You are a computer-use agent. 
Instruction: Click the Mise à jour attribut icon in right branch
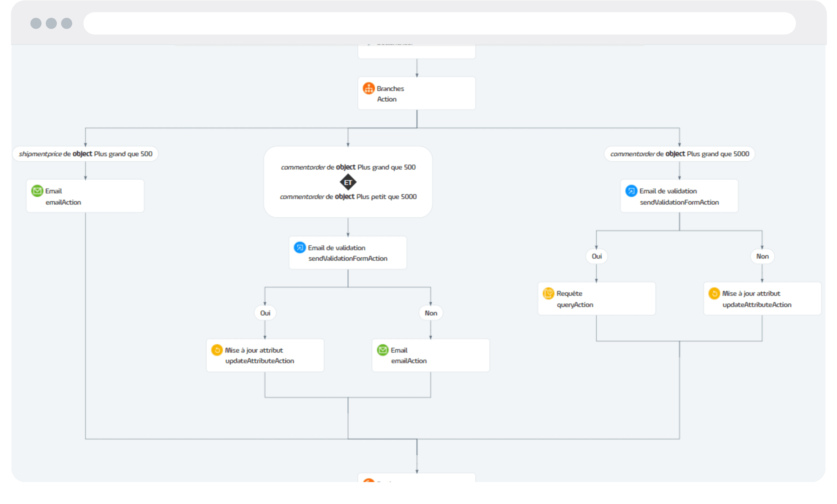(x=714, y=293)
